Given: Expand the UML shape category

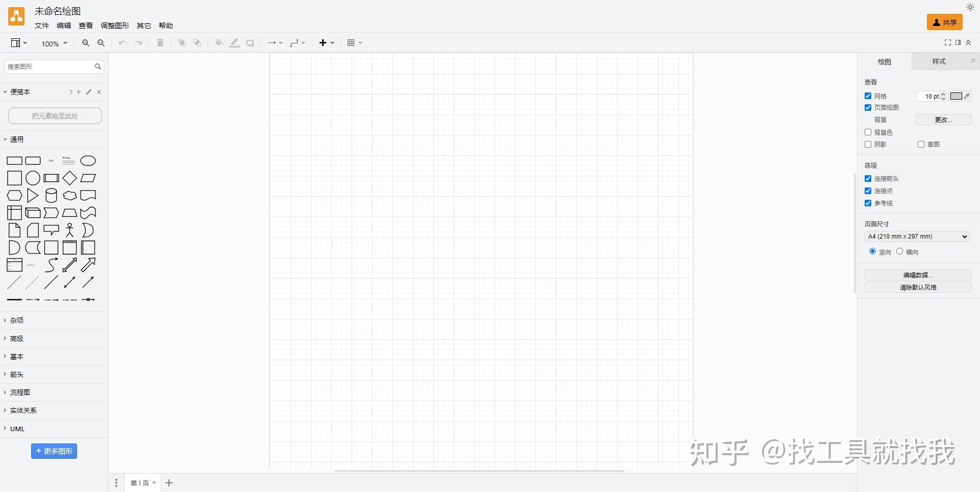Looking at the screenshot, I should 54,429.
